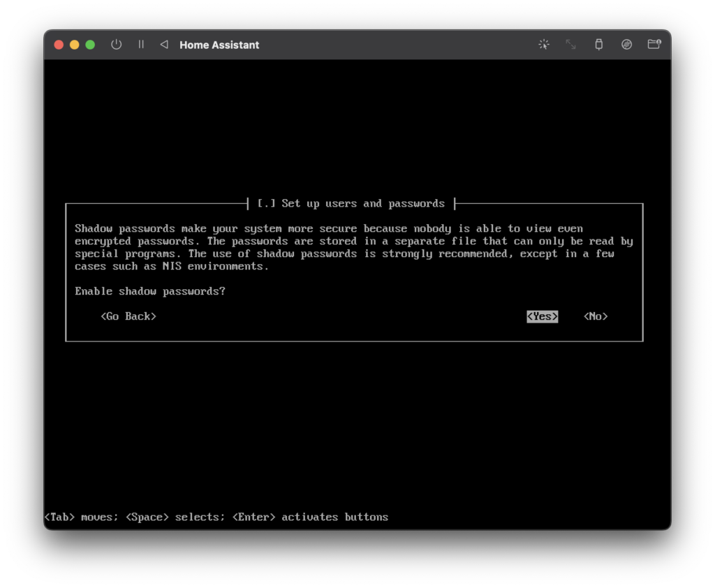Screen dimensions: 715x588
Task: Click the "<Tab> moves; <Space> selects" help line
Action: 216,517
